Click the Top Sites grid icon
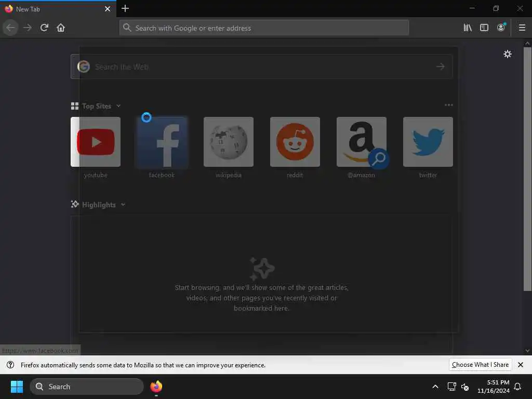This screenshot has width=532, height=399. (75, 106)
